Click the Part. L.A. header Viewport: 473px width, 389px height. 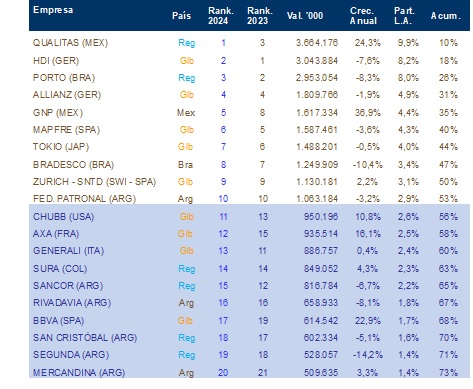click(404, 16)
